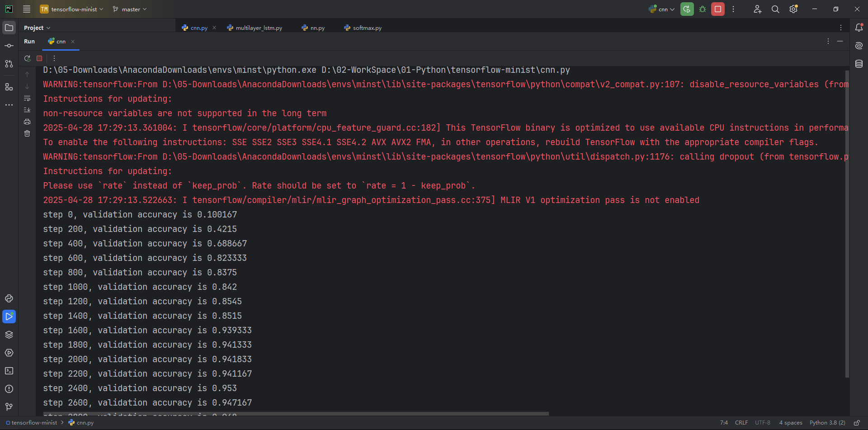Open the AI Assistant tool window
The height and width of the screenshot is (430, 868).
pyautogui.click(x=859, y=46)
